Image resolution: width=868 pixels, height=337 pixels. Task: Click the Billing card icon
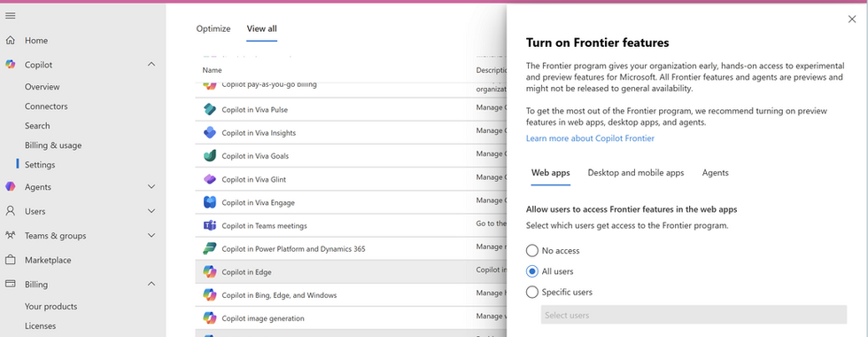tap(10, 284)
